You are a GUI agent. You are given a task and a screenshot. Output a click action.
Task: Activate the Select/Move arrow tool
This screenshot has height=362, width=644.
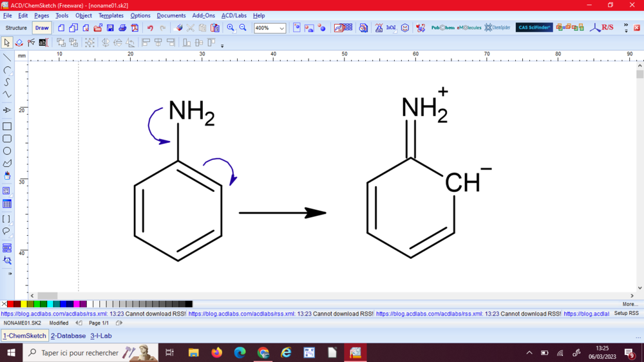pos(6,43)
